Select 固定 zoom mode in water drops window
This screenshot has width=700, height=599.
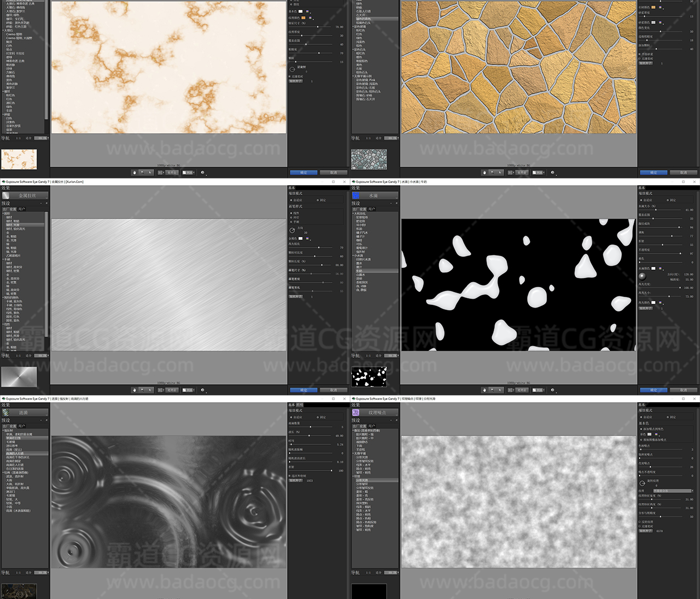[668, 200]
